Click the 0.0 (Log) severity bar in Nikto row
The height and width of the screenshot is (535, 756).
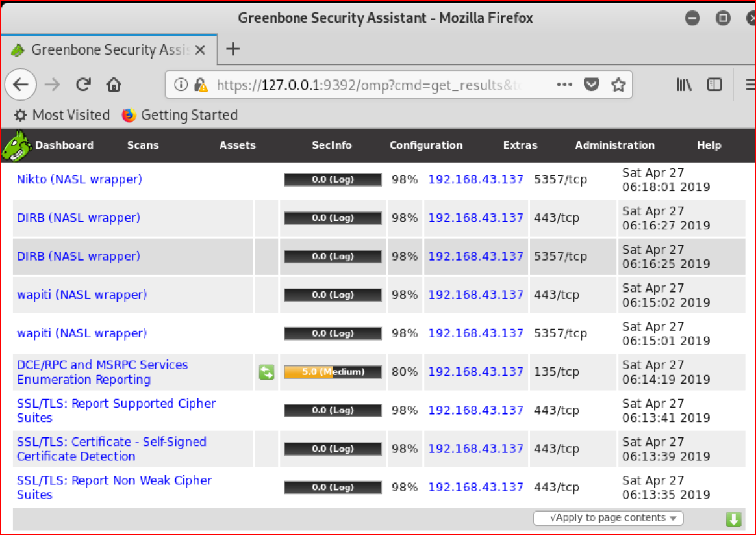coord(333,179)
